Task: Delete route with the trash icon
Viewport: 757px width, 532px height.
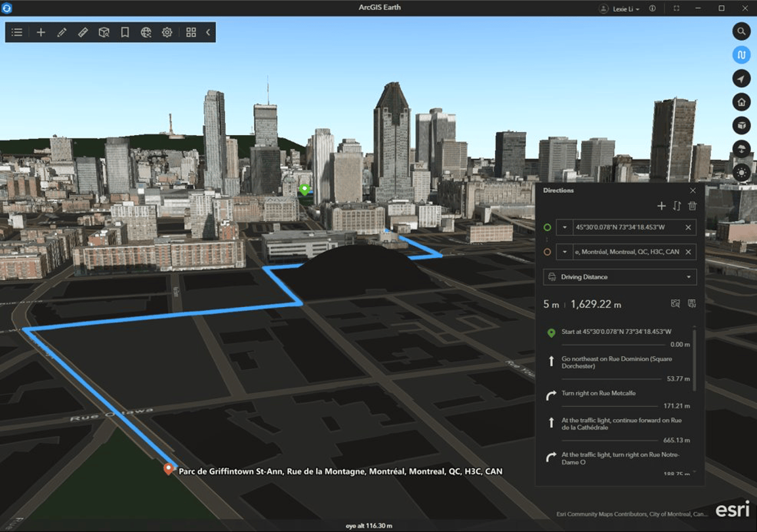Action: (692, 206)
